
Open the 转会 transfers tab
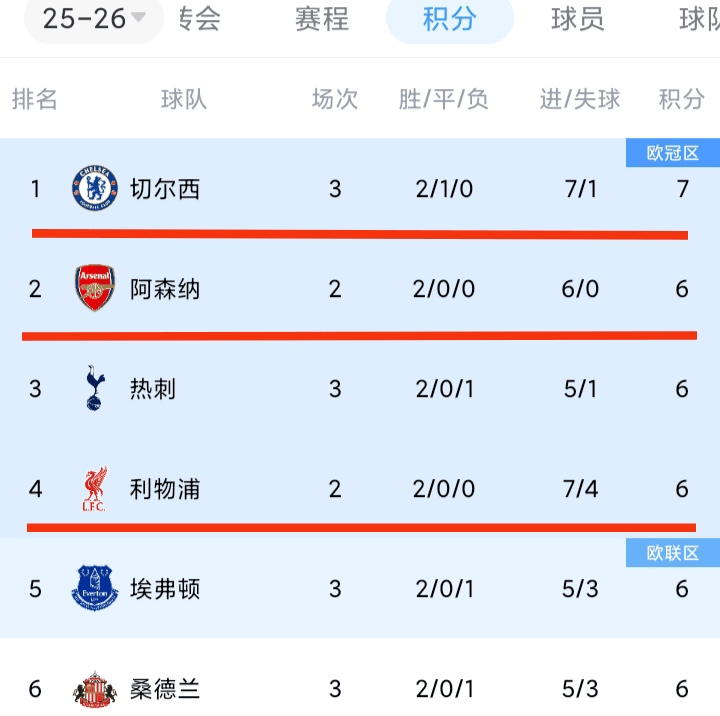click(199, 19)
